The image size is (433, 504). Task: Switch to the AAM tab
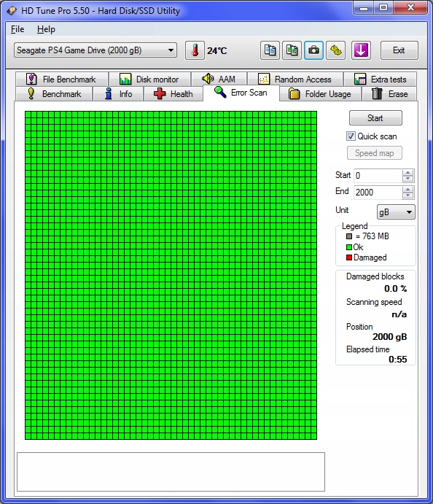[219, 79]
